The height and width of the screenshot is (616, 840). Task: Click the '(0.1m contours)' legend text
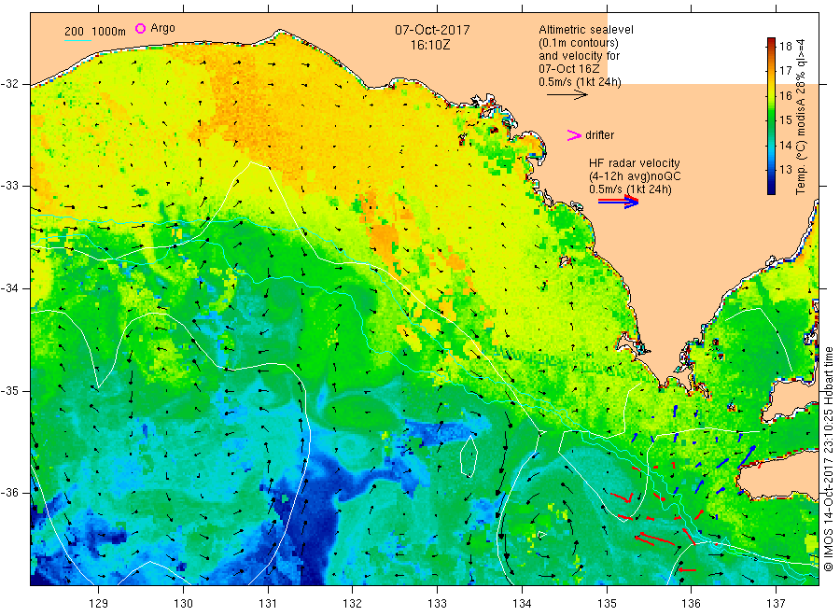[x=579, y=43]
